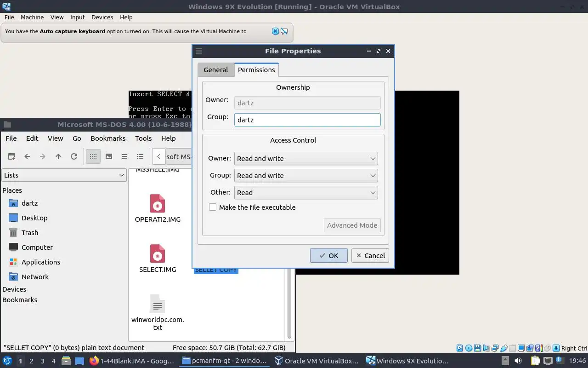The width and height of the screenshot is (588, 368).
Task: Select the winworldpc.com.txt text file
Action: (x=158, y=313)
